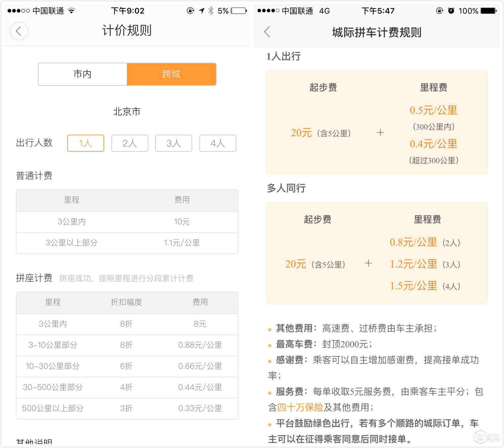Tap the 3人 option button
This screenshot has height=448, width=504.
pyautogui.click(x=173, y=143)
